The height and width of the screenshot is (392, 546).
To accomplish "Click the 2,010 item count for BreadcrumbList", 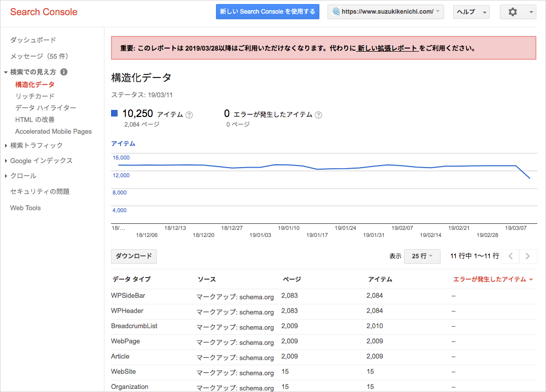I will (375, 326).
